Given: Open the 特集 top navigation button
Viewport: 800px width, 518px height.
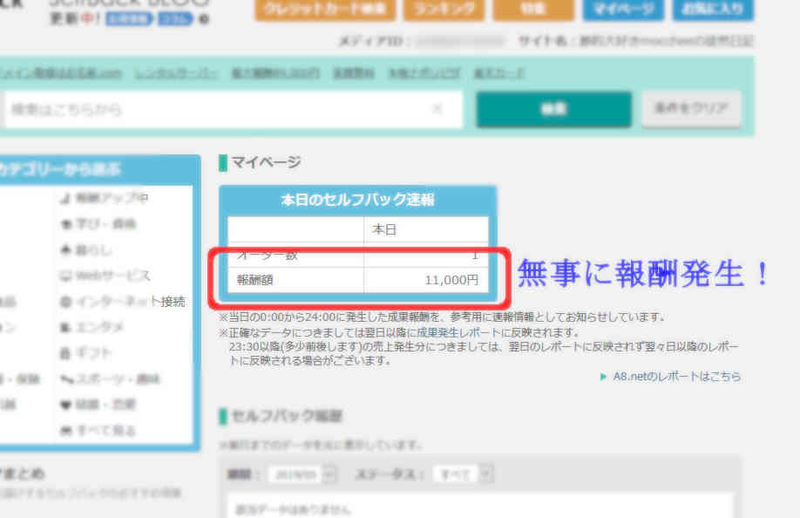Looking at the screenshot, I should 533,9.
